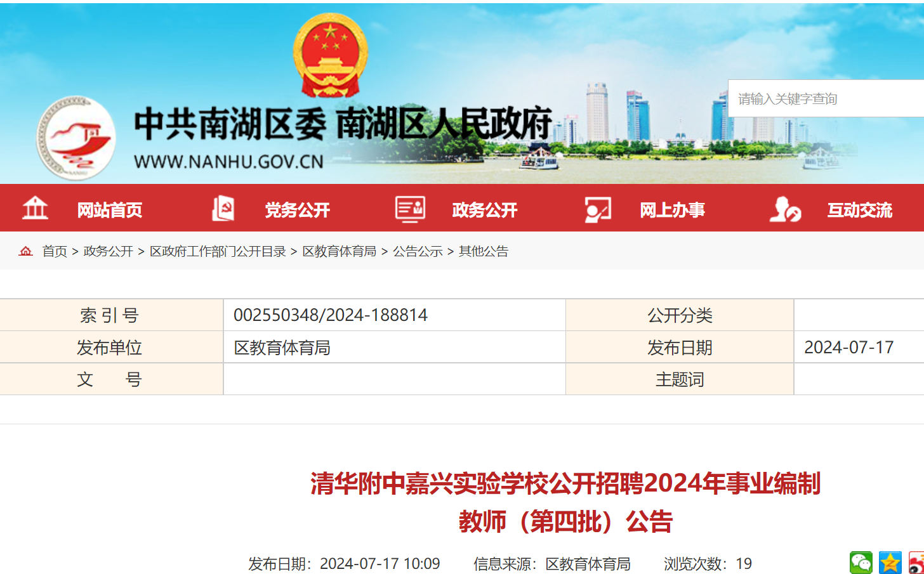This screenshot has width=924, height=574.
Task: Click the 索引号 label cell
Action: 112,315
